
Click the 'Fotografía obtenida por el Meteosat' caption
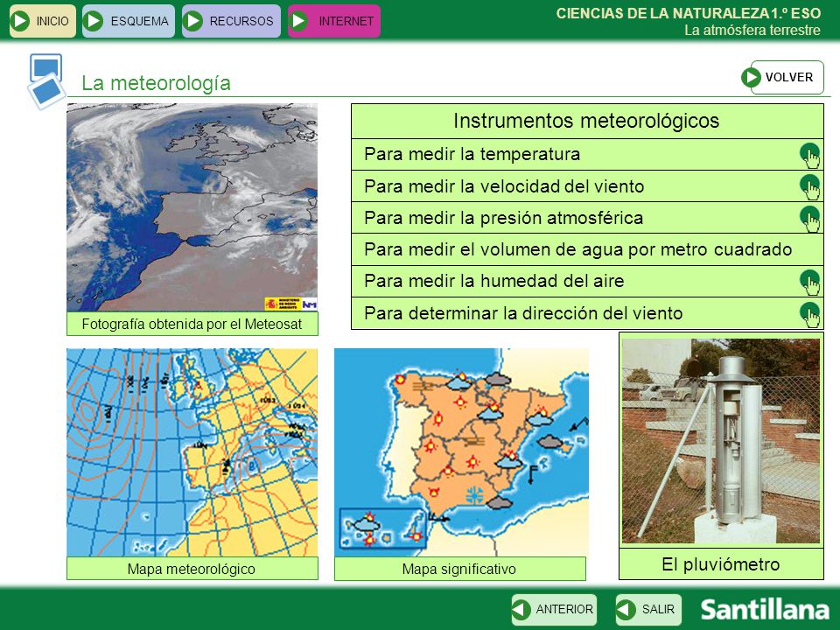coord(192,324)
